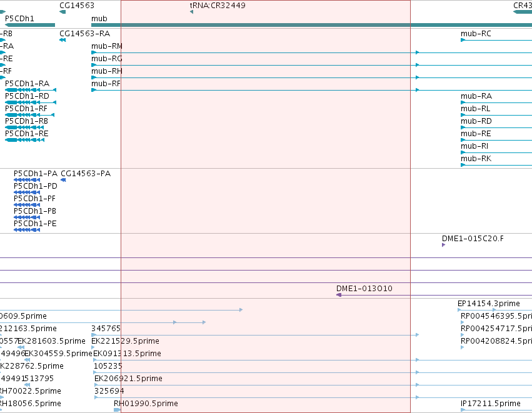
Task: Select EST RP004254717.5pri
Action: click(496, 329)
